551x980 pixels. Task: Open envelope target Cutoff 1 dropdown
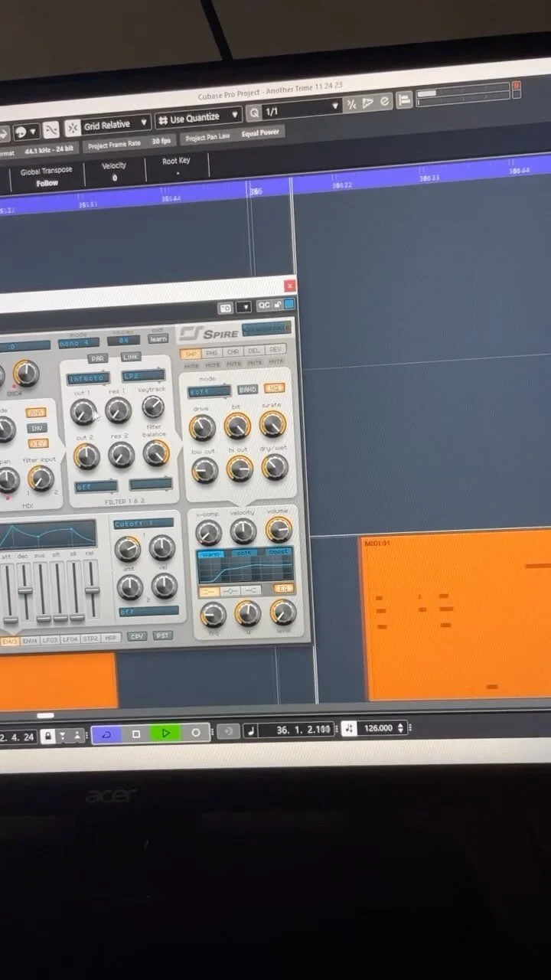tap(143, 524)
